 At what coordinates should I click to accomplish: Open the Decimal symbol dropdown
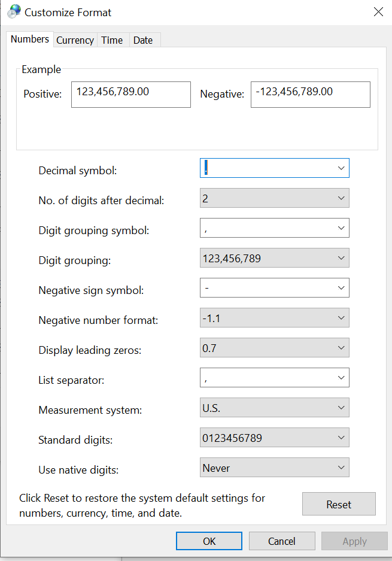click(341, 168)
